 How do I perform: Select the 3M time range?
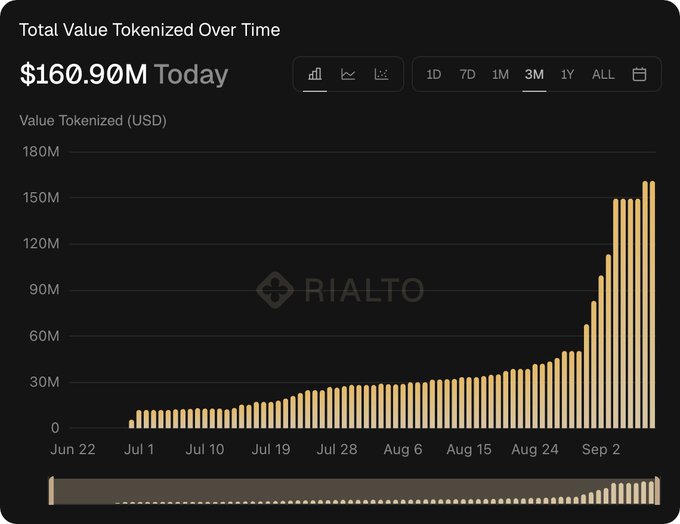pyautogui.click(x=534, y=75)
